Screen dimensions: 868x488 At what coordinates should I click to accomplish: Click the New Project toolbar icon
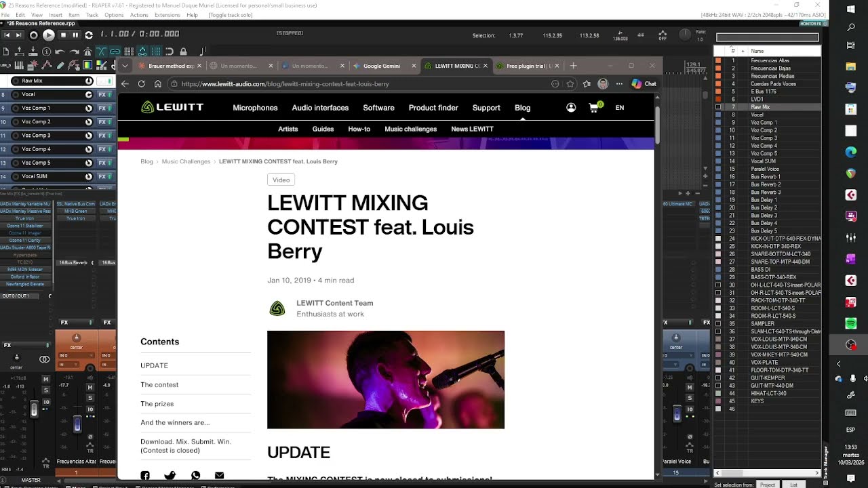[x=5, y=52]
